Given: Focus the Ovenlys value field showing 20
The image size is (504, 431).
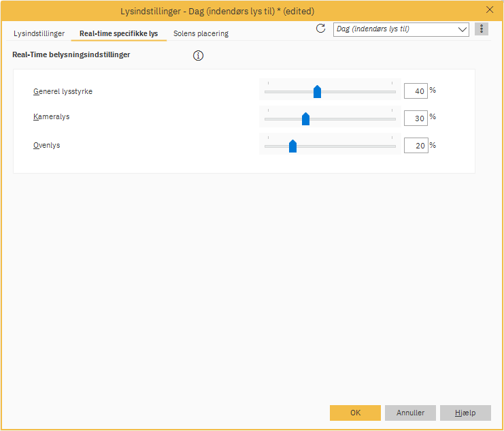Looking at the screenshot, I should point(416,145).
